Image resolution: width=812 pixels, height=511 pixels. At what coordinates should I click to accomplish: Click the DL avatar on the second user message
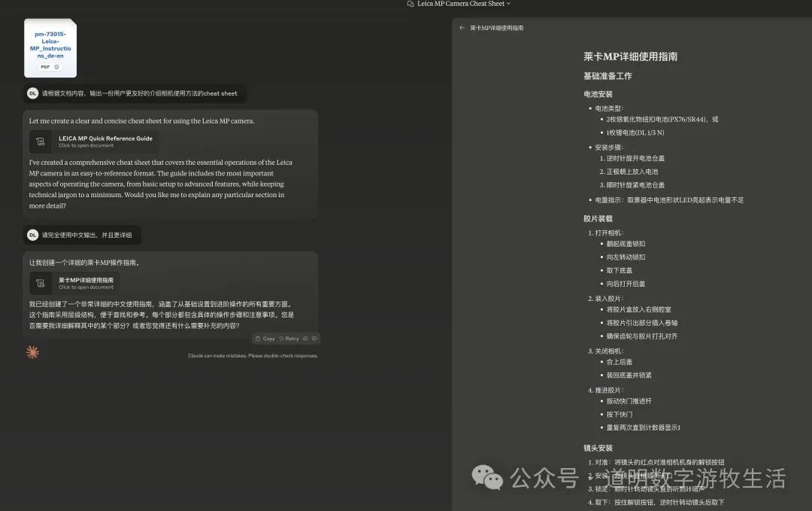(32, 235)
